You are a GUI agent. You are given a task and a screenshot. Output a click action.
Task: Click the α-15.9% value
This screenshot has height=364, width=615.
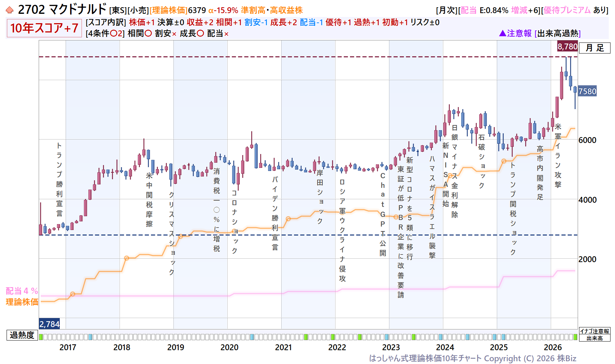point(223,10)
